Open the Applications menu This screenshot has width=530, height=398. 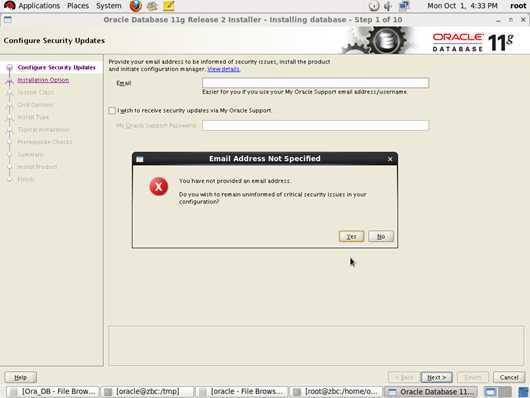coord(39,6)
